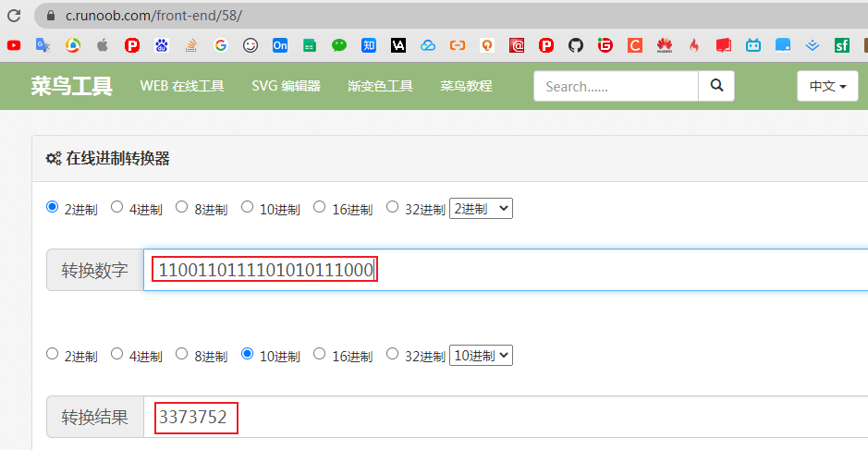The image size is (868, 450).
Task: Select result 10进制 radio button
Action: tap(247, 354)
